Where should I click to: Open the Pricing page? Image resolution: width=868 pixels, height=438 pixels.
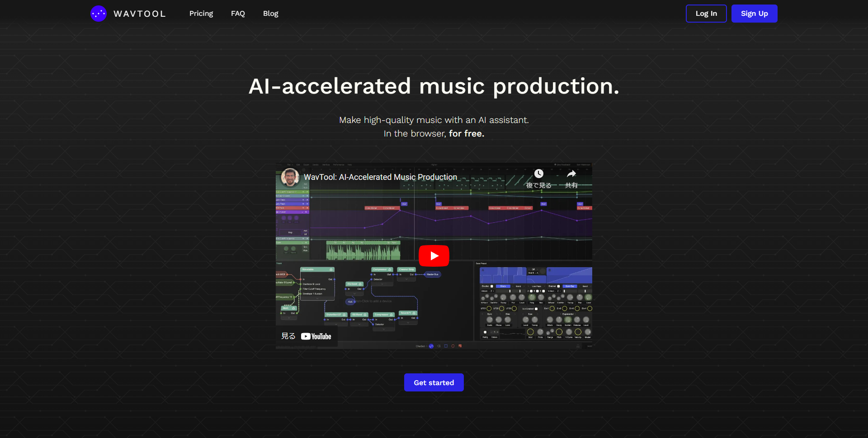201,14
